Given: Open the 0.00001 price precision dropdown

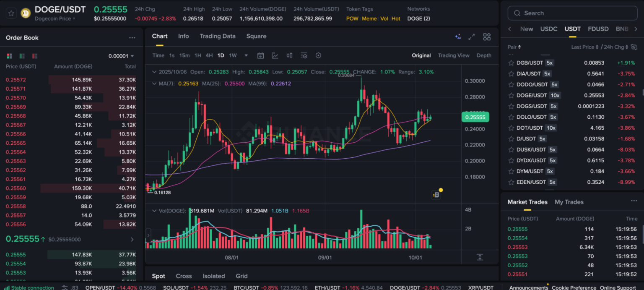Looking at the screenshot, I should [121, 56].
